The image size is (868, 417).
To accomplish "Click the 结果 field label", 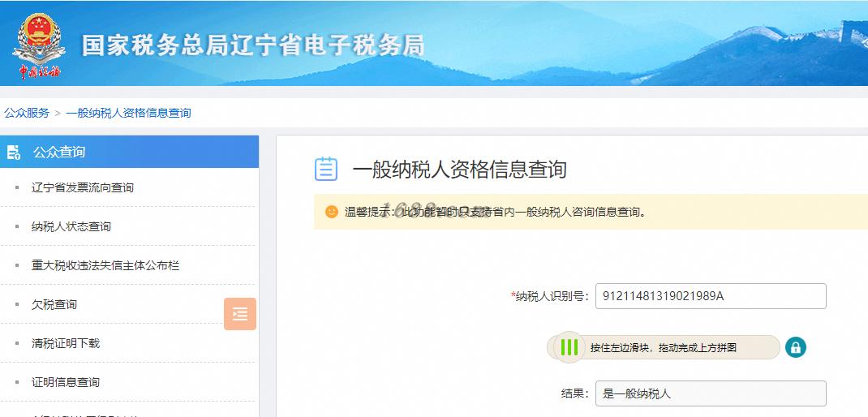I will (x=574, y=393).
